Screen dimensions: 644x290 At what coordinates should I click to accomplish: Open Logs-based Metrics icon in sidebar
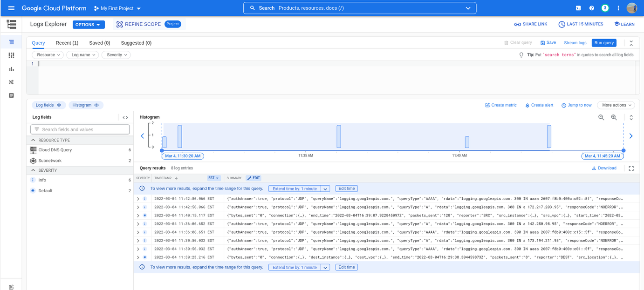point(11,69)
